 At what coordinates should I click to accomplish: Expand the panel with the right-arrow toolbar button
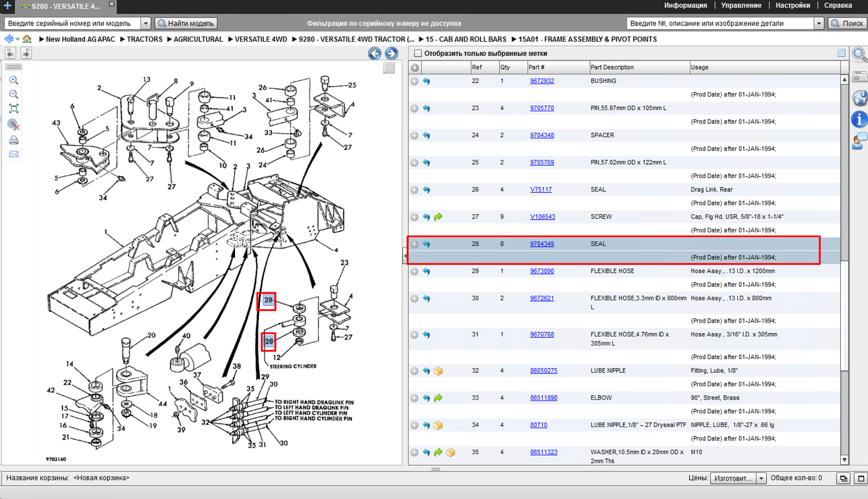pyautogui.click(x=26, y=53)
